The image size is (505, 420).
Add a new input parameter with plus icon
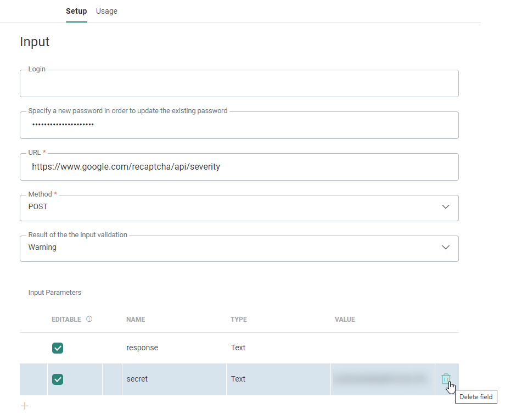coord(24,406)
